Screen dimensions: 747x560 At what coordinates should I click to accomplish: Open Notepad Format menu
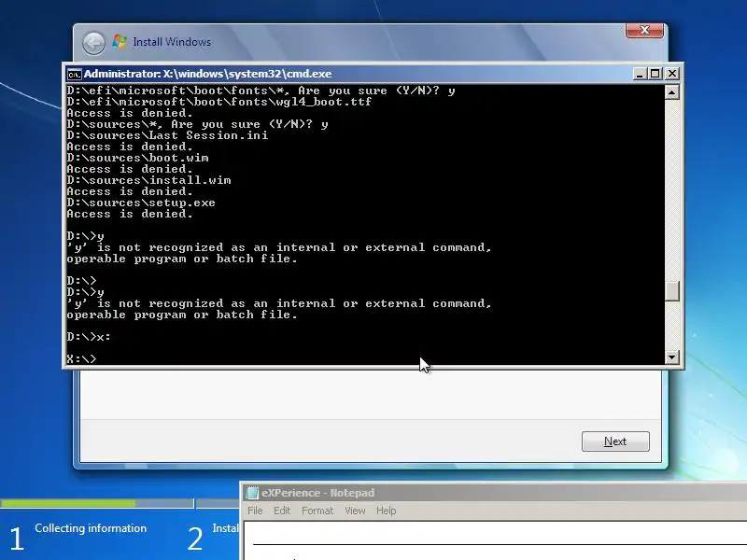point(317,511)
